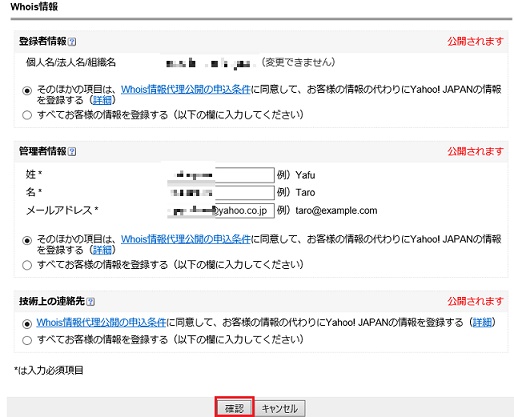The width and height of the screenshot is (514, 417).
Task: Click 公開されます label in 管理者情報 header
Action: click(x=475, y=151)
